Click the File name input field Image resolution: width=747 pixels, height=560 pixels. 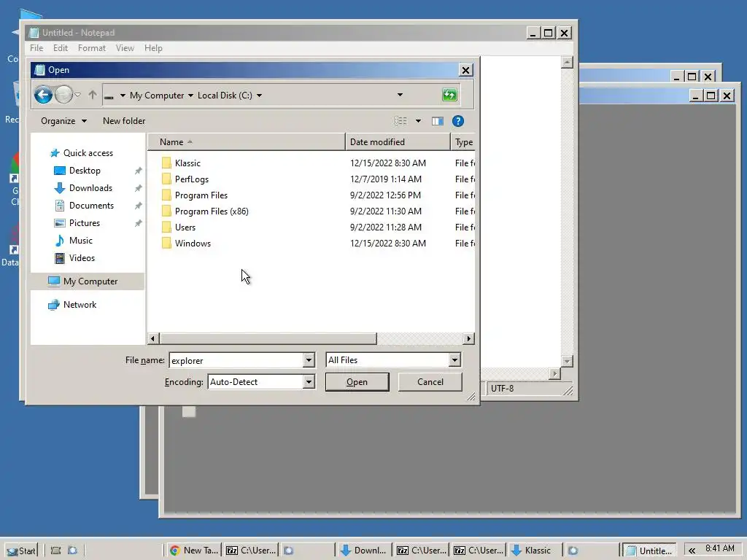pos(236,360)
